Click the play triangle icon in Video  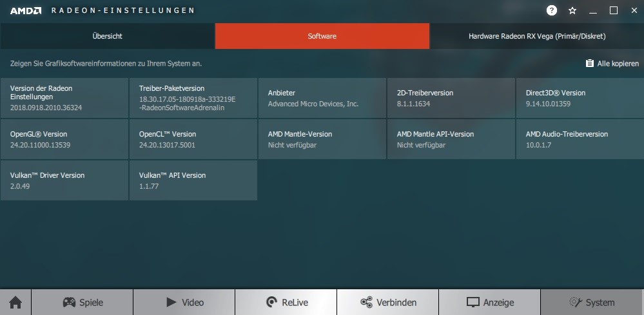click(171, 303)
